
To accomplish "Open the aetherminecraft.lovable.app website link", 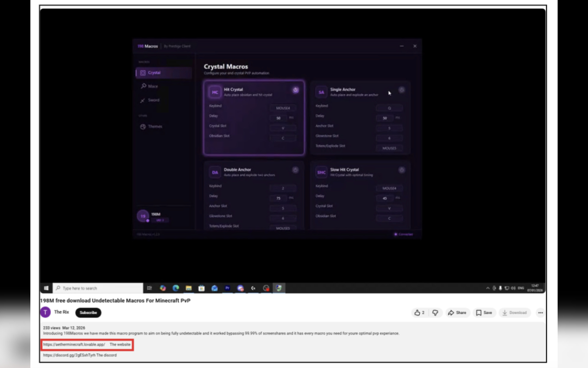I will (x=74, y=344).
